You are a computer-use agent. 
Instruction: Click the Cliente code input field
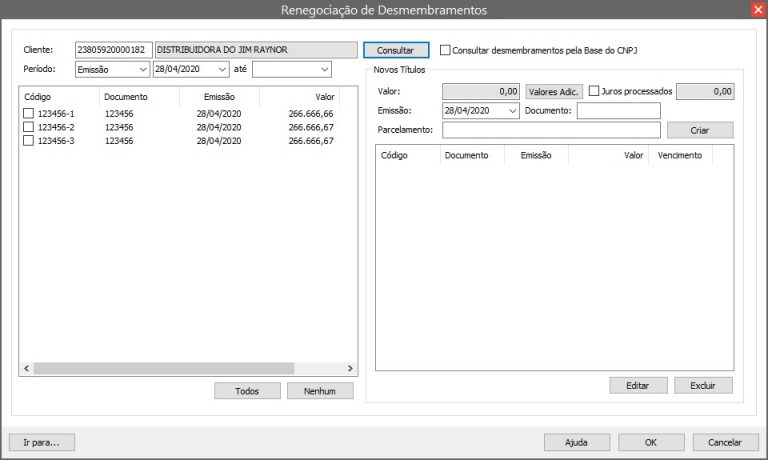[x=114, y=50]
